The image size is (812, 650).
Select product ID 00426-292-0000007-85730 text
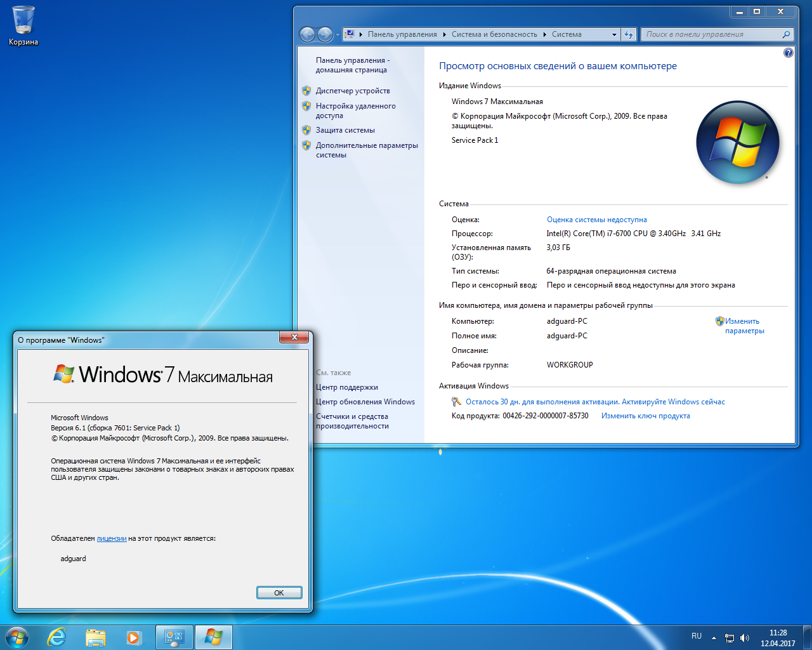tap(546, 416)
